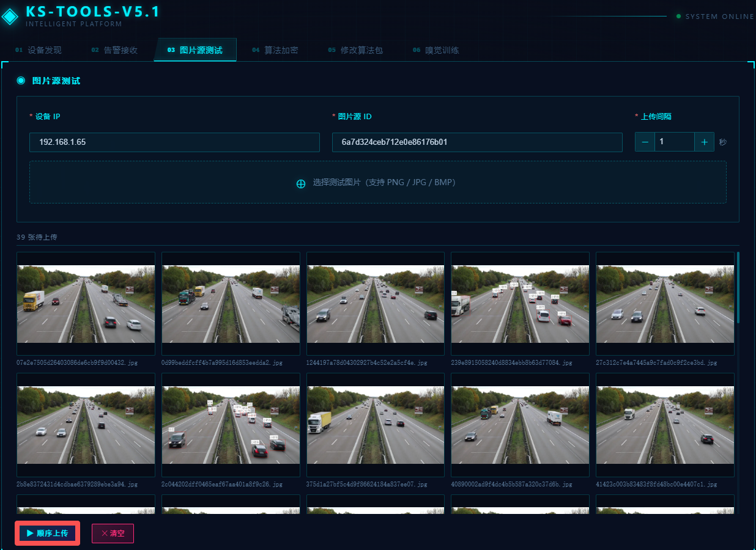Select thumbnail 2b8e8372431d4cdbae6379289ebe3a94.jpg
This screenshot has height=550, width=756.
pos(86,425)
